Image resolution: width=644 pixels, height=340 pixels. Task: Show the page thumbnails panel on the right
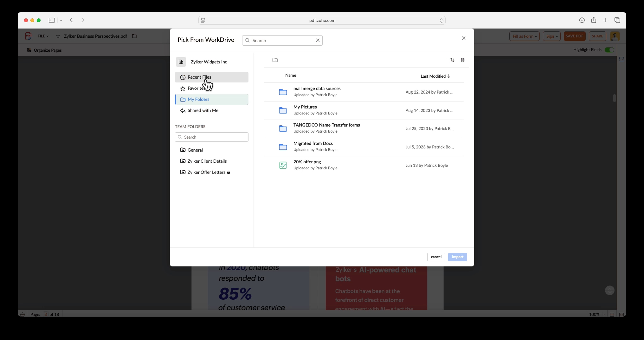621,59
